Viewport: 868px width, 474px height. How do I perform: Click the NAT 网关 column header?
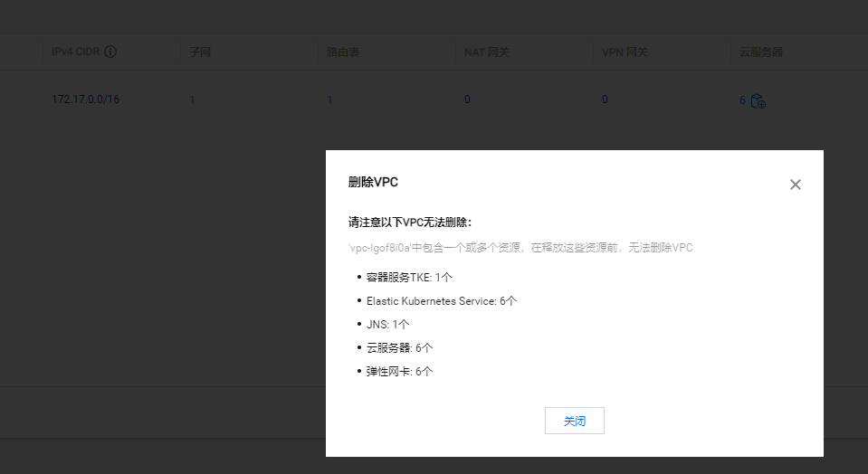pos(486,52)
